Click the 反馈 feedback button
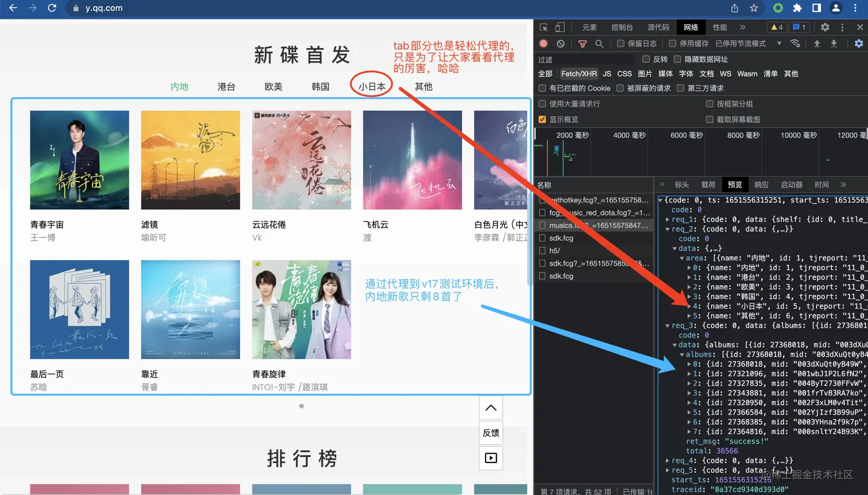The width and height of the screenshot is (868, 495). point(491,433)
